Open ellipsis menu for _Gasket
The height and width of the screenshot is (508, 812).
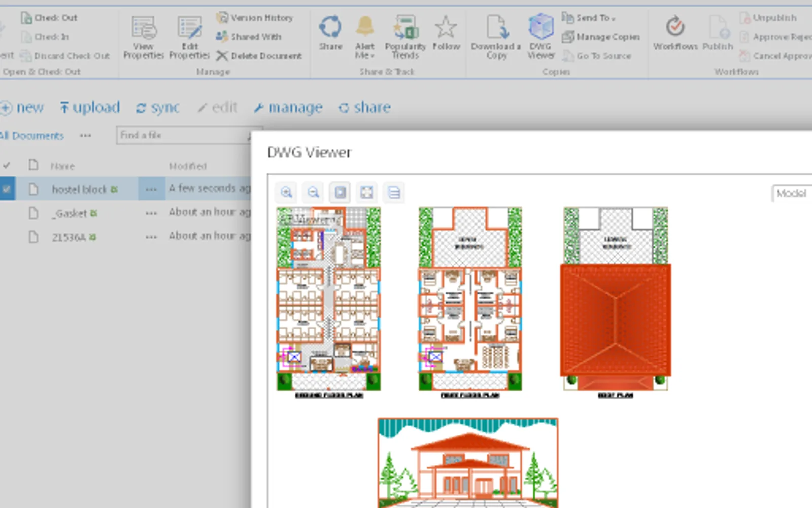tap(151, 213)
